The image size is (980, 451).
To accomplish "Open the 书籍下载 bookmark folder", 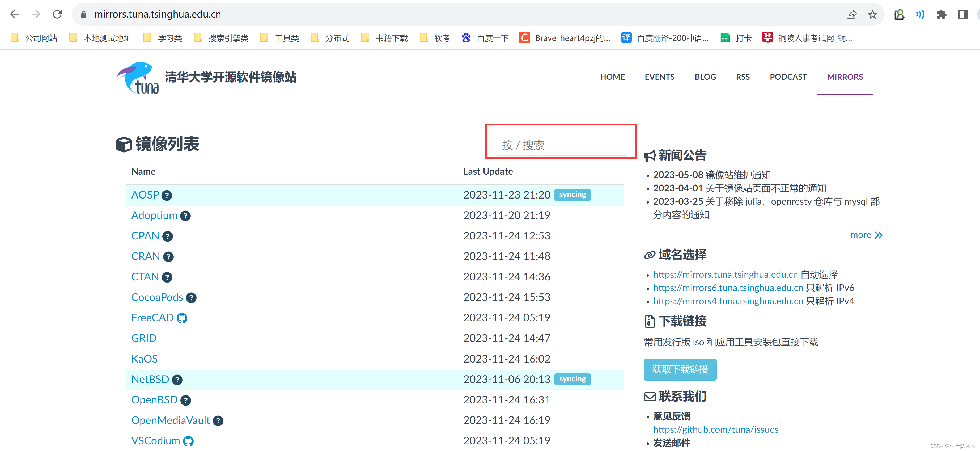I will tap(384, 38).
